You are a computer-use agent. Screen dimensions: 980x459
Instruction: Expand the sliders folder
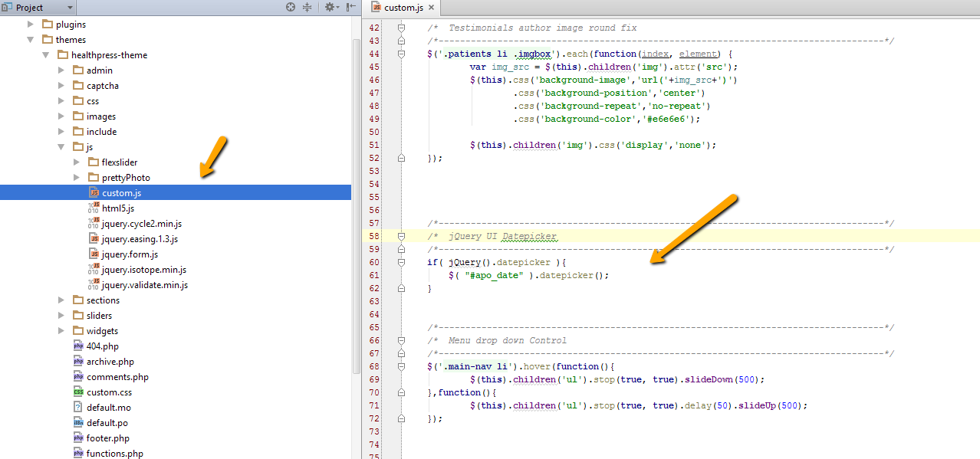61,316
